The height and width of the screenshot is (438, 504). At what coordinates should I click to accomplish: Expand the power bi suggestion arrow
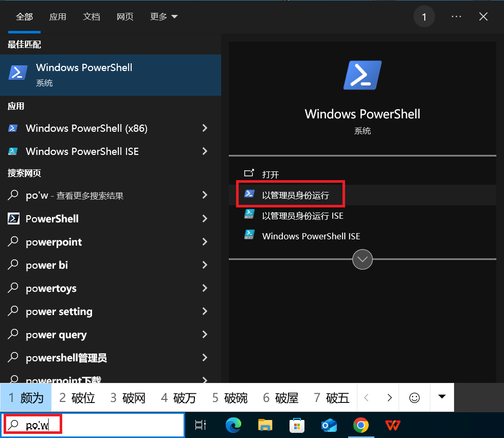(205, 265)
